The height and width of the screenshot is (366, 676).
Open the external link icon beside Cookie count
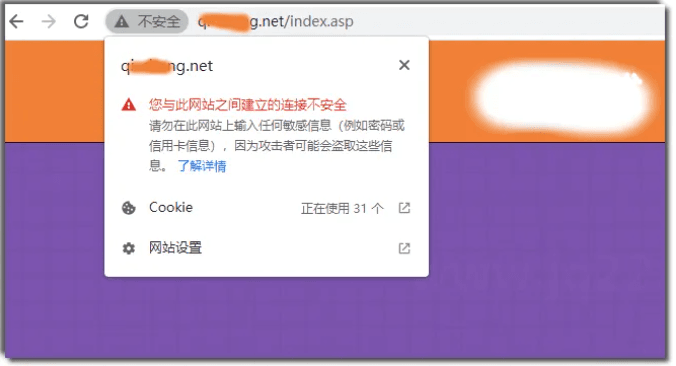point(404,208)
